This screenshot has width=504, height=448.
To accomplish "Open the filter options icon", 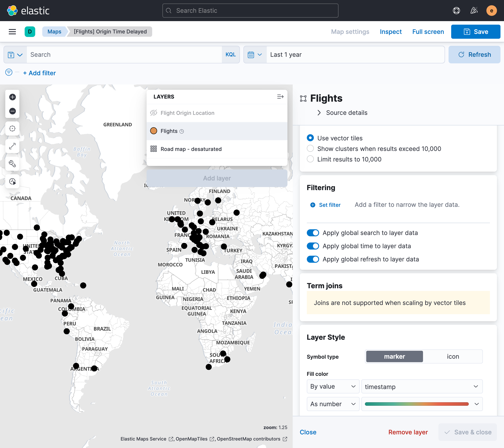I will click(9, 72).
